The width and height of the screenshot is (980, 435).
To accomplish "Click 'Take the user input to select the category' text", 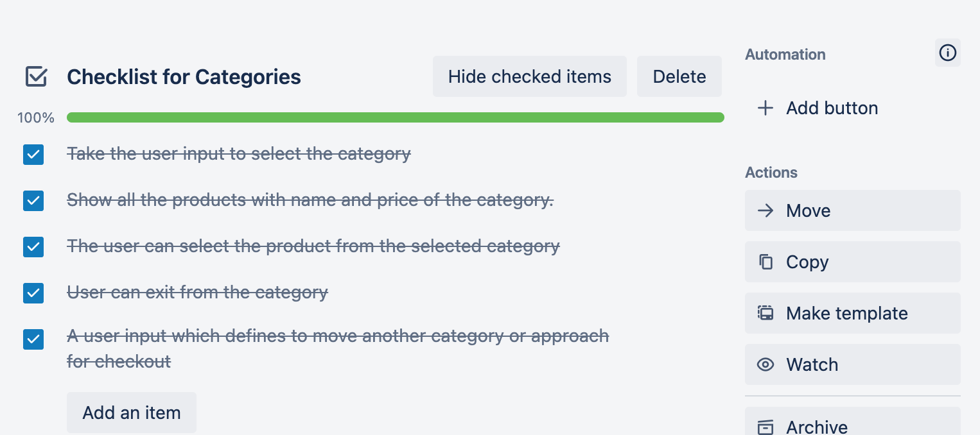I will pyautogui.click(x=238, y=154).
